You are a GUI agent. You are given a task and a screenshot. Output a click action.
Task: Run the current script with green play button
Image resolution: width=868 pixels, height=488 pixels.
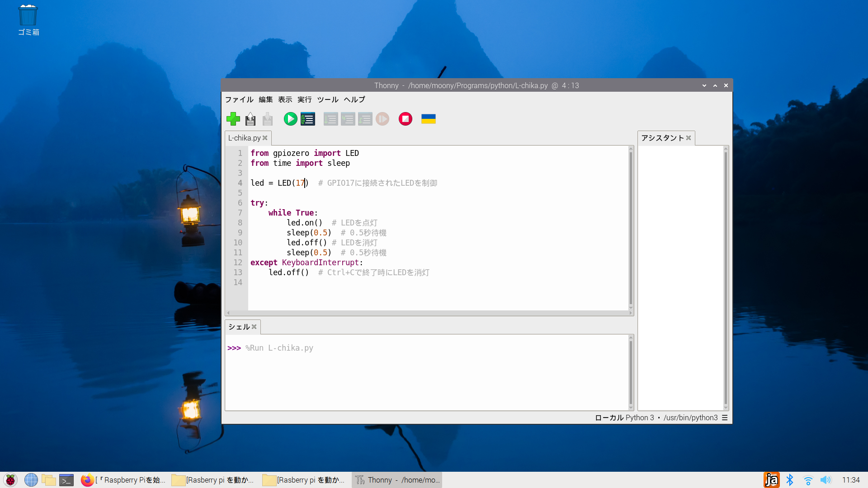[x=290, y=119]
